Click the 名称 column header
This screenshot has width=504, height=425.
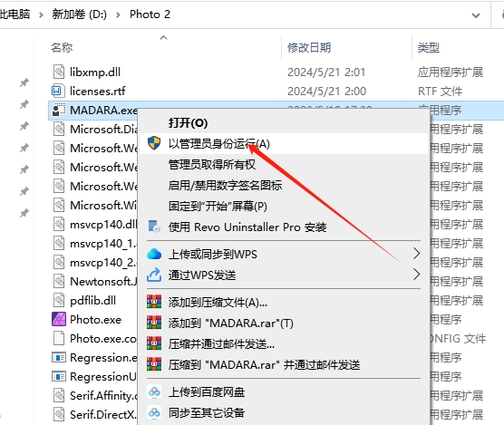62,47
